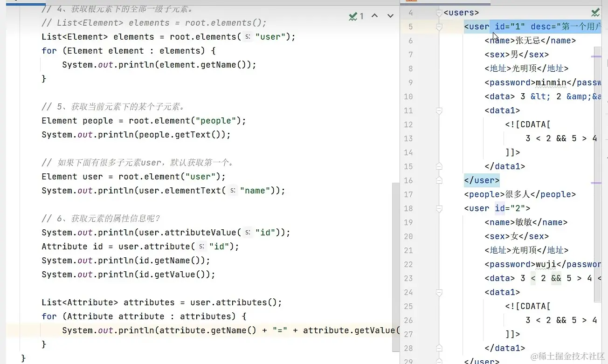Click the XML editor green inspection checkmark

point(595,13)
